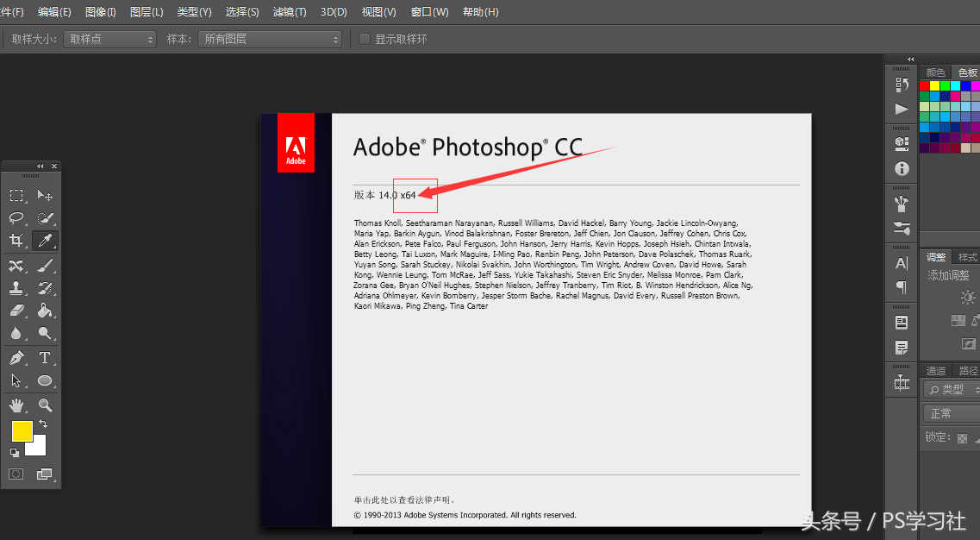Select the Lasso tool

click(16, 218)
